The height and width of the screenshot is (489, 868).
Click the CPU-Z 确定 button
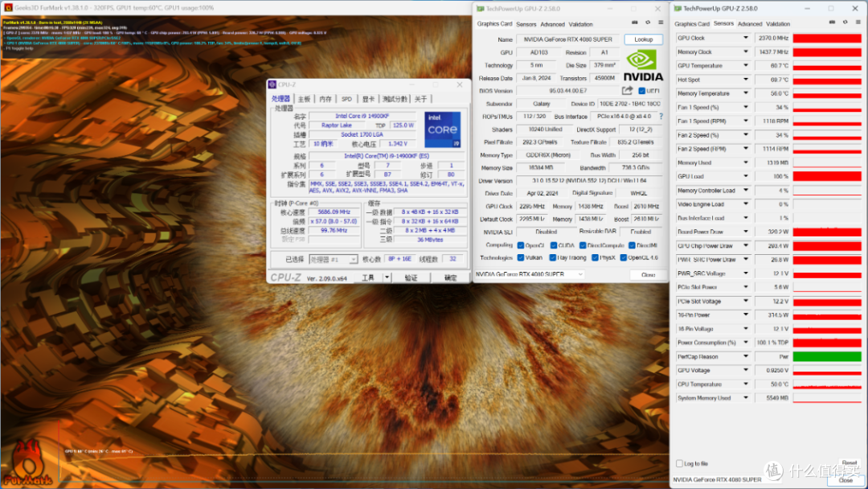coord(451,277)
